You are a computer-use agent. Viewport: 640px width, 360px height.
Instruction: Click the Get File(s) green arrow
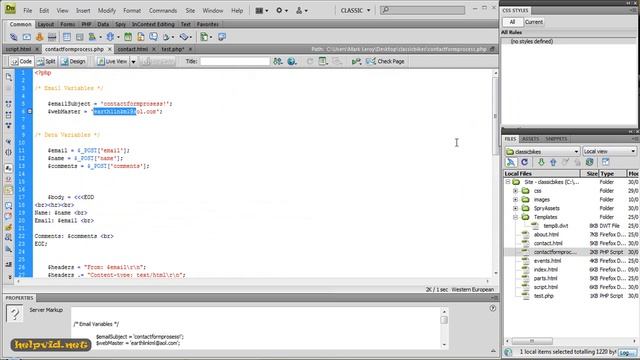tap(541, 162)
